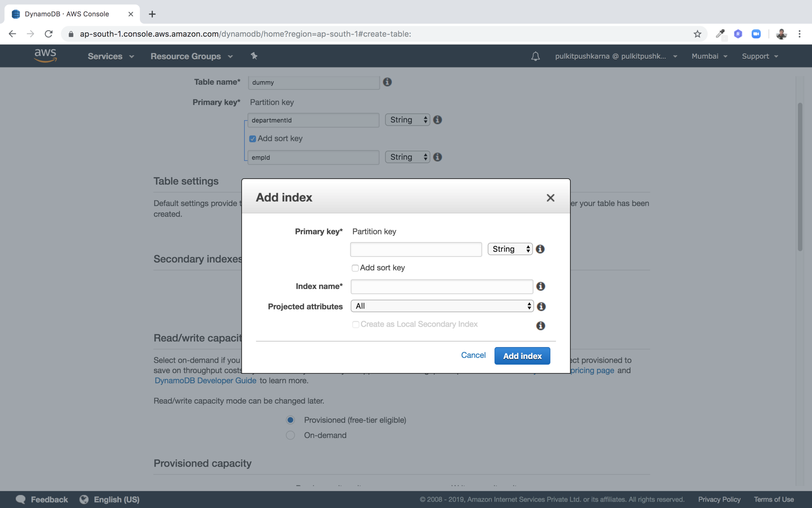Open the Projected attributes dropdown
Viewport: 812px width, 508px height.
coord(442,306)
